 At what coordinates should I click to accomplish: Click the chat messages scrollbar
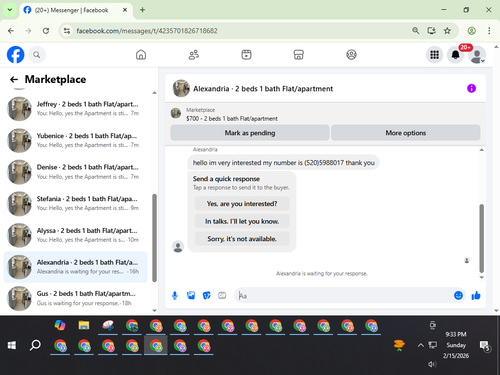click(481, 238)
